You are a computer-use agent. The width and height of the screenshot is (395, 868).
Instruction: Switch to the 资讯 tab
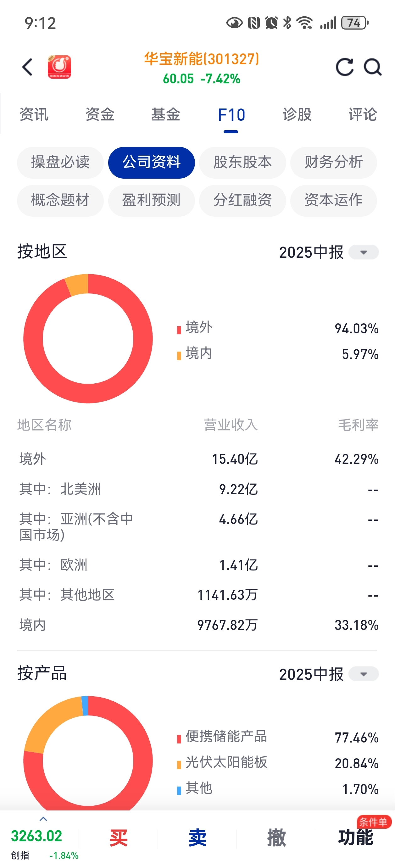tap(34, 114)
